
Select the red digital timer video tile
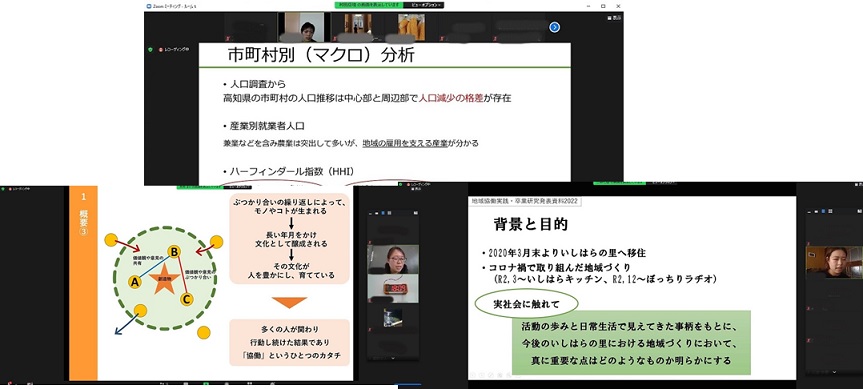click(393, 288)
